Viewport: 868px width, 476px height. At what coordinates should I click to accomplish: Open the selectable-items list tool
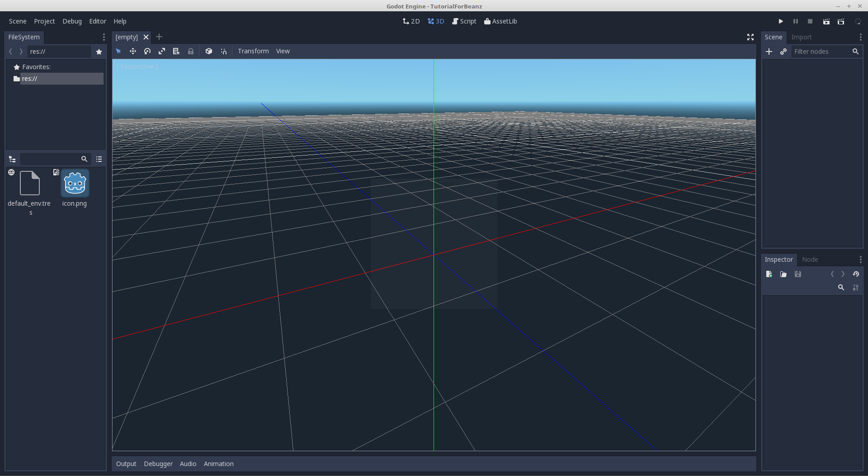[x=176, y=51]
